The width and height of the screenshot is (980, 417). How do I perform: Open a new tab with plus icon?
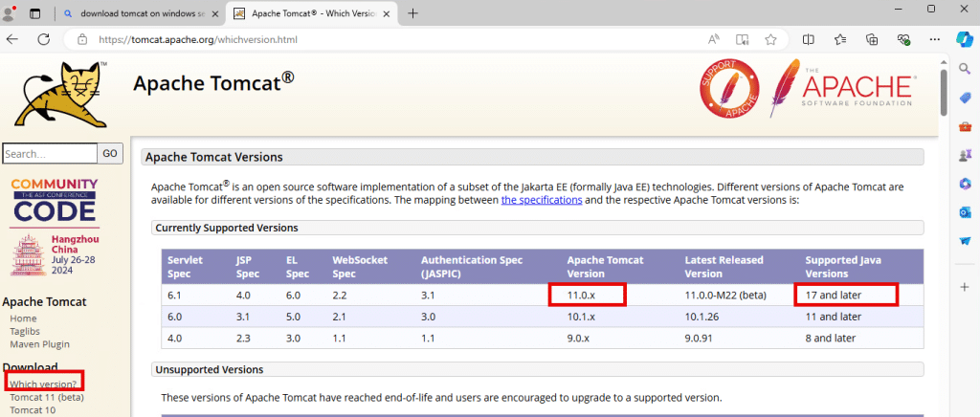click(x=412, y=13)
